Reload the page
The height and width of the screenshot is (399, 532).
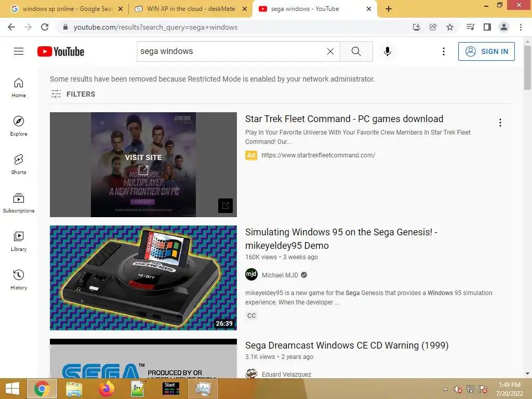[x=45, y=27]
